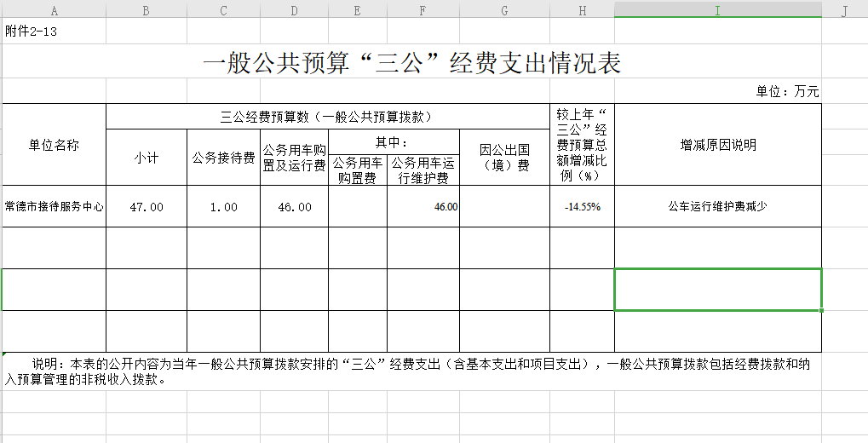Select the 增减原因说明 header cell
Viewport: 868px width, 443px height.
pos(717,145)
